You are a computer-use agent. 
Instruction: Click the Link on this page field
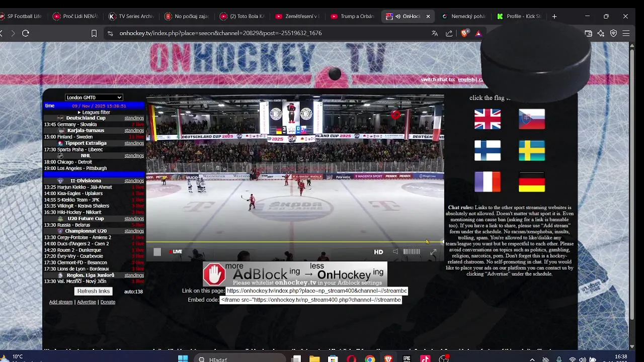316,291
